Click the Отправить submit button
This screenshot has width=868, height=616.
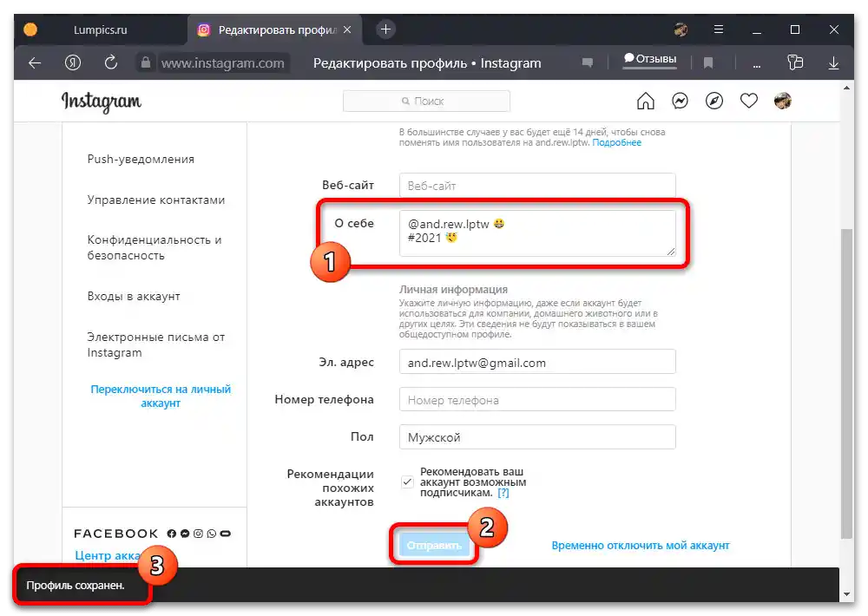(x=434, y=545)
